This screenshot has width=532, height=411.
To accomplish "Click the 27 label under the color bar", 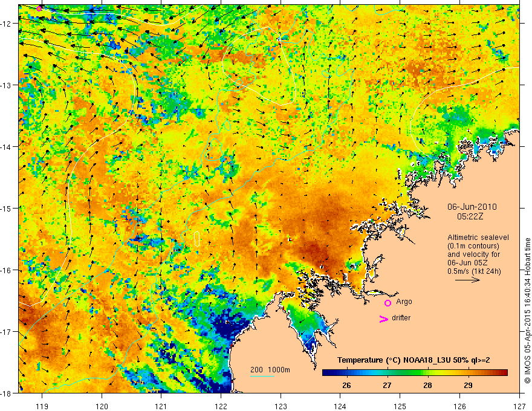I will coord(387,386).
